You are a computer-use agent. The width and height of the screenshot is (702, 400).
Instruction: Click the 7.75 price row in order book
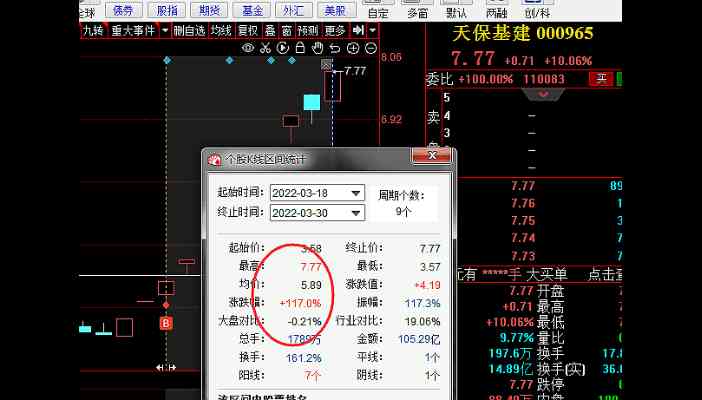(523, 221)
